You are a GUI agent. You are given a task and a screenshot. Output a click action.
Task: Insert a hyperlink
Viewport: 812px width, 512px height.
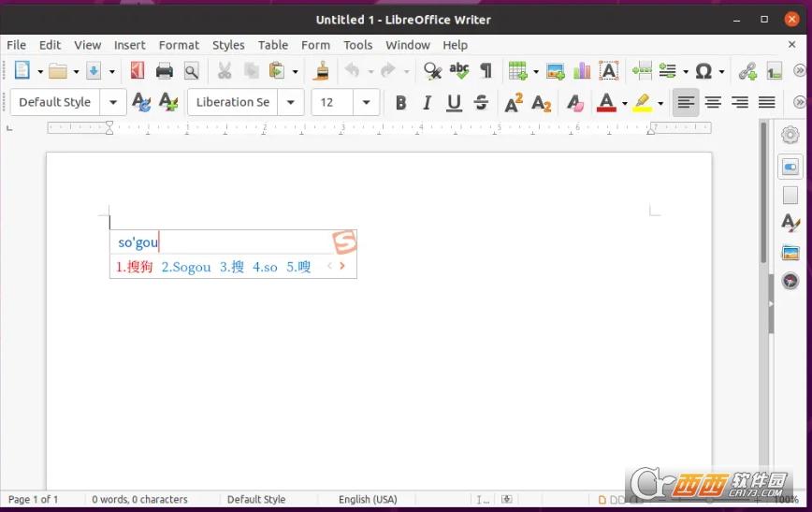point(747,71)
